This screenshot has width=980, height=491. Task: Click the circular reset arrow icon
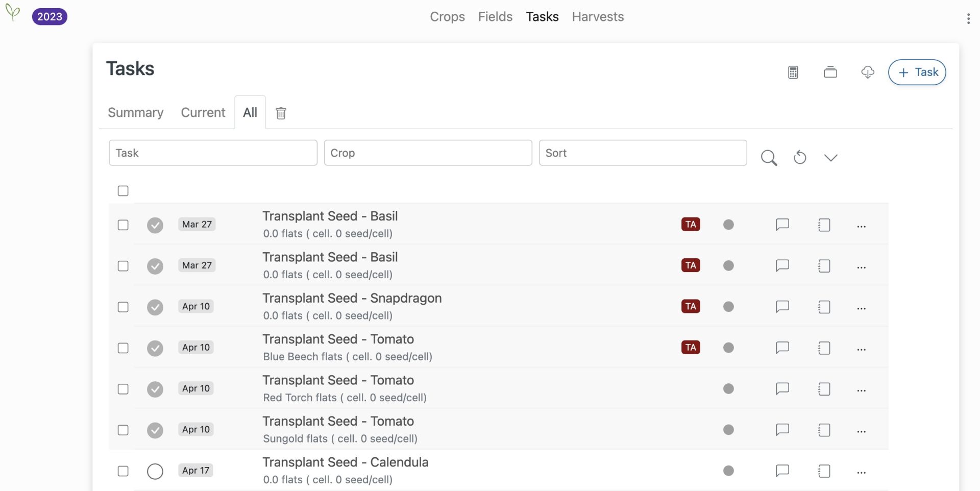coord(800,158)
